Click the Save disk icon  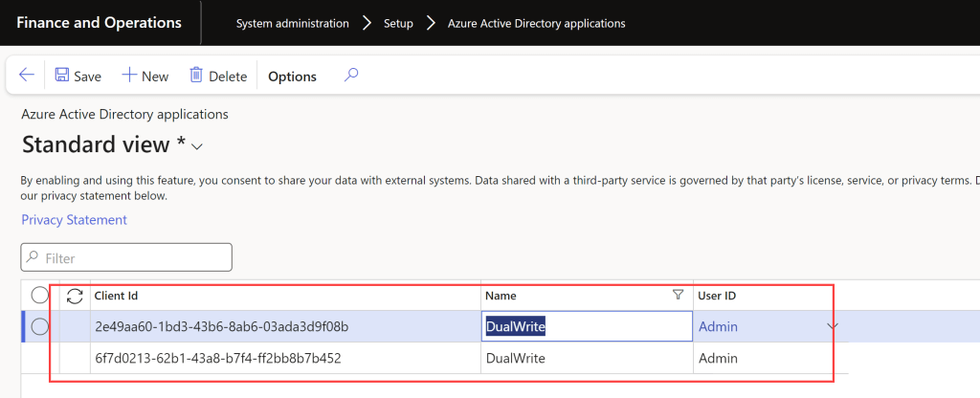point(61,76)
